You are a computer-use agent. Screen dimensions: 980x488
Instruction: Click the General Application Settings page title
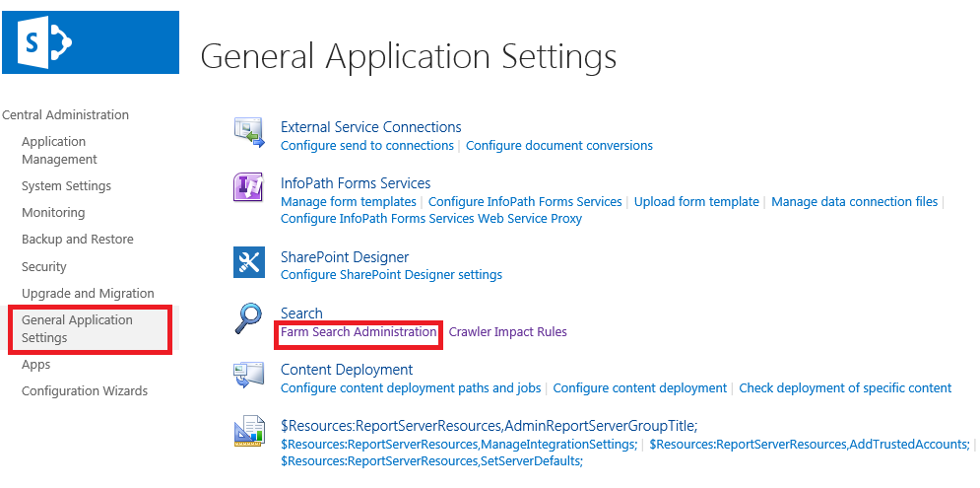click(x=409, y=55)
